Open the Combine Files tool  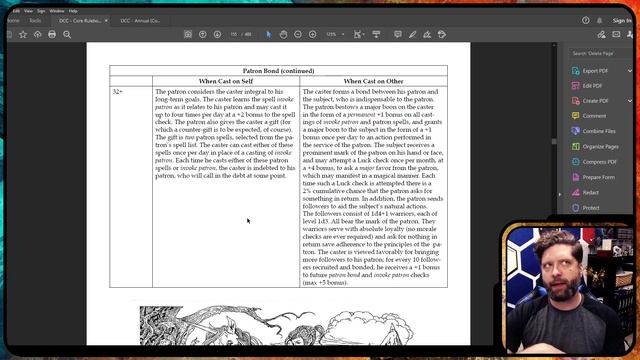(599, 131)
